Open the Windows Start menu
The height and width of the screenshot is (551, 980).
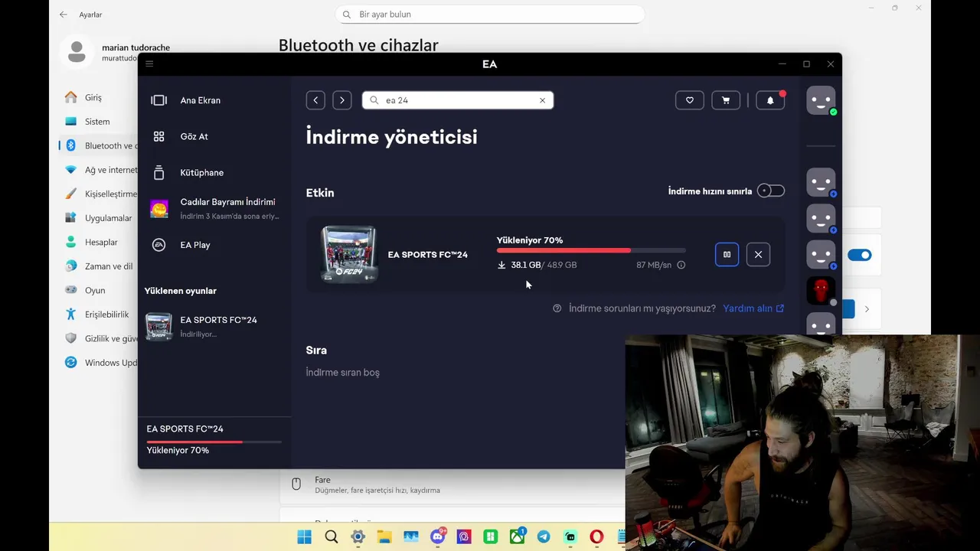pyautogui.click(x=304, y=537)
